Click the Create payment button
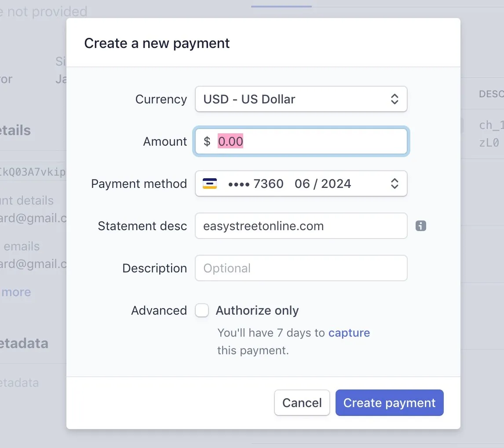The height and width of the screenshot is (448, 504). pyautogui.click(x=389, y=403)
